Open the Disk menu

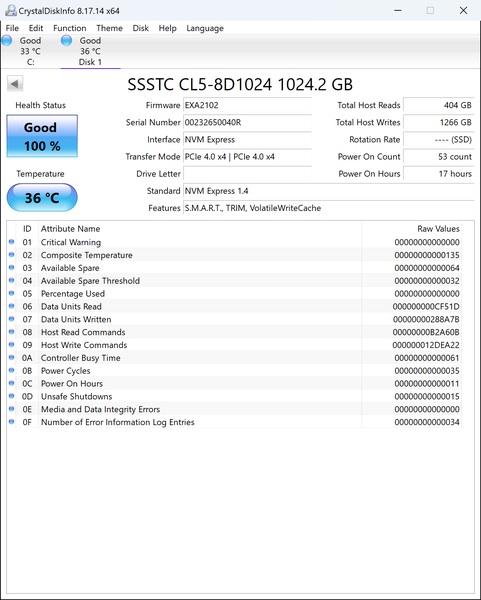click(140, 28)
